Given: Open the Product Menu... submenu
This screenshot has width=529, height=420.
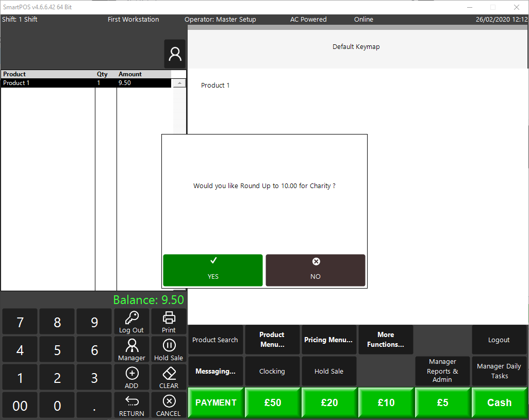Looking at the screenshot, I should (272, 340).
